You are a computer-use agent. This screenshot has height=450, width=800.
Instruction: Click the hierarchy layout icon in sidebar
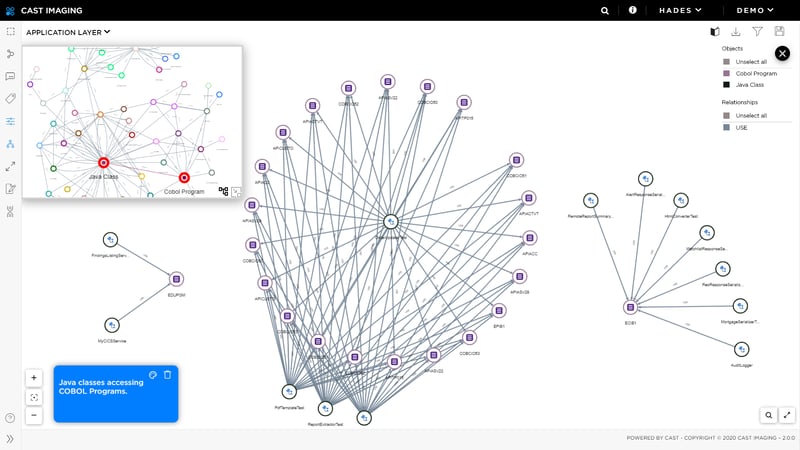10,143
